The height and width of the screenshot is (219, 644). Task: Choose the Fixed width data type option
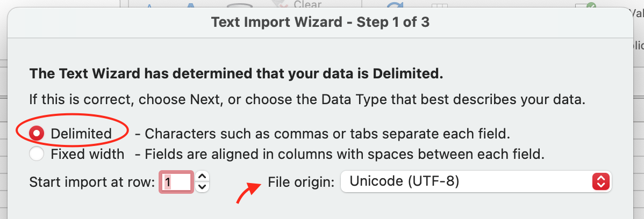[x=37, y=154]
